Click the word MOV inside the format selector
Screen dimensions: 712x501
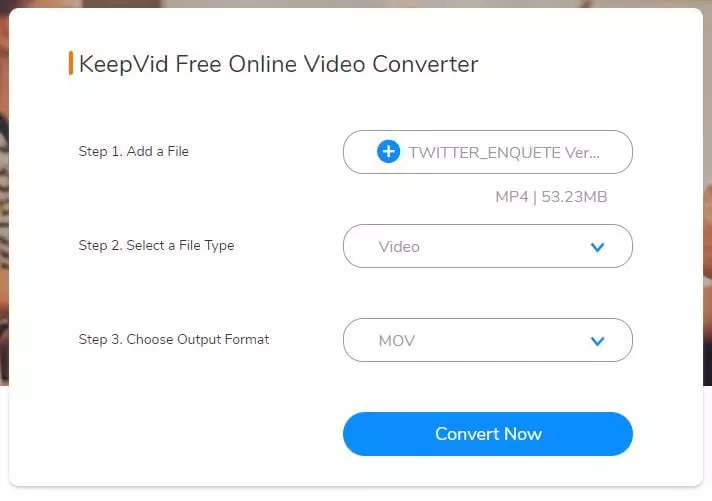[x=397, y=341]
